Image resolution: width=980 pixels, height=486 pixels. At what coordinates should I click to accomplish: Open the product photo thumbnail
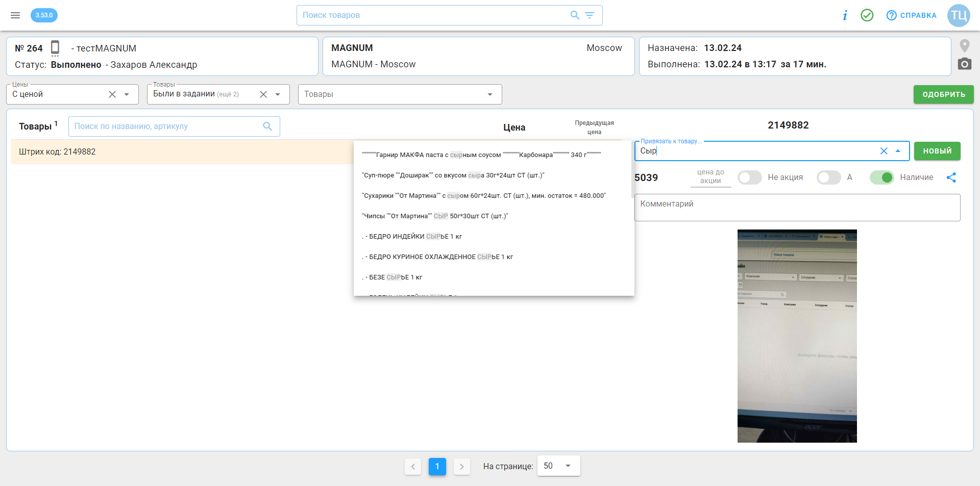[797, 336]
